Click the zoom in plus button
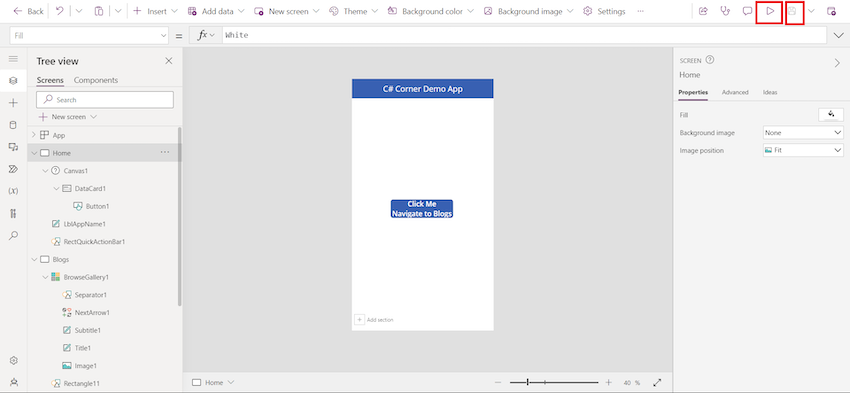The width and height of the screenshot is (850, 393). click(x=609, y=382)
